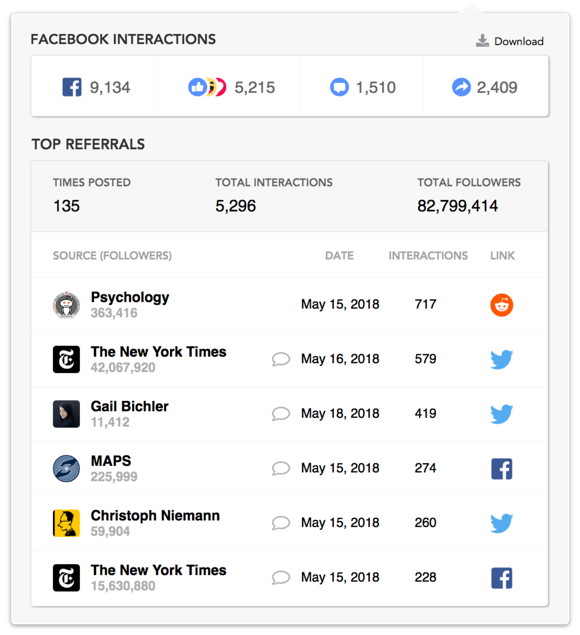
Task: Click the shares icon showing 2,409
Action: click(x=461, y=87)
